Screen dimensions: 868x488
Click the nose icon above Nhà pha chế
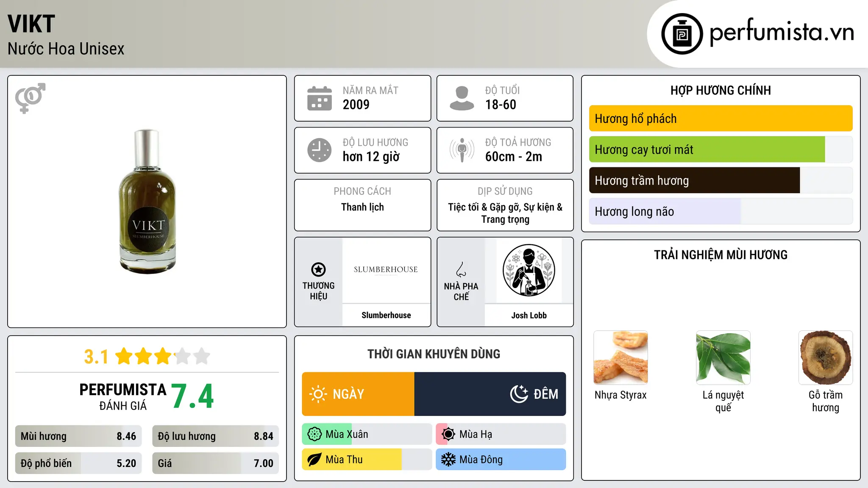click(461, 269)
